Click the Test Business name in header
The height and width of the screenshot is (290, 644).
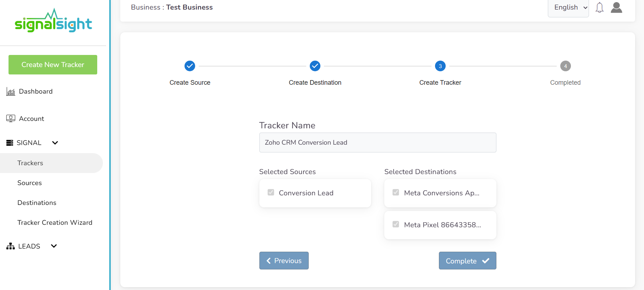pyautogui.click(x=189, y=7)
